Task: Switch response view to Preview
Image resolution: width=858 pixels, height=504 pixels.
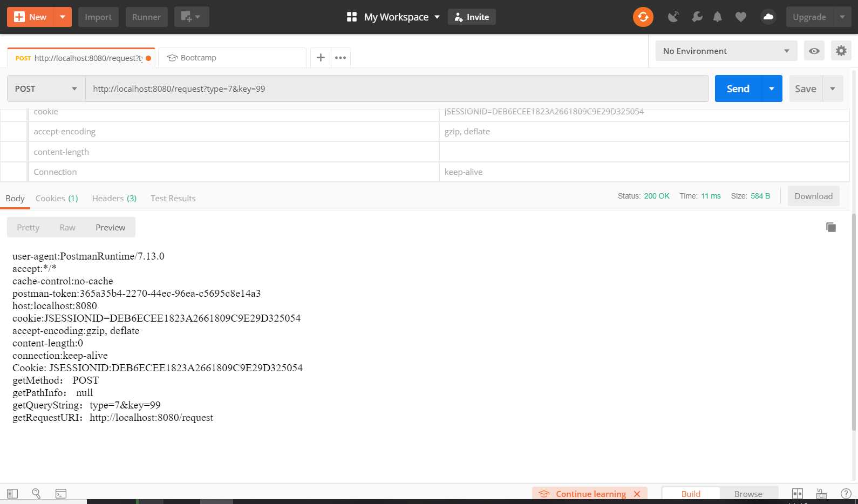Action: click(x=111, y=227)
